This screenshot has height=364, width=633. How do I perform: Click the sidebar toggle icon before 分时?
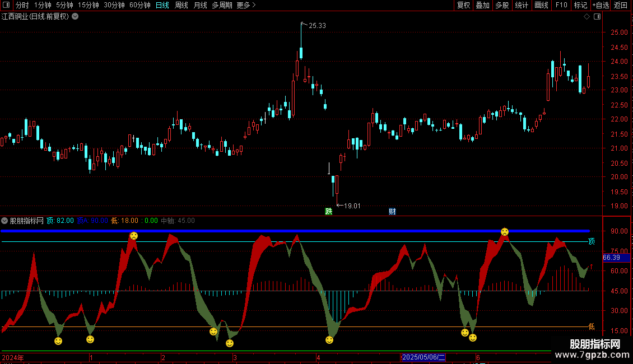pyautogui.click(x=6, y=5)
